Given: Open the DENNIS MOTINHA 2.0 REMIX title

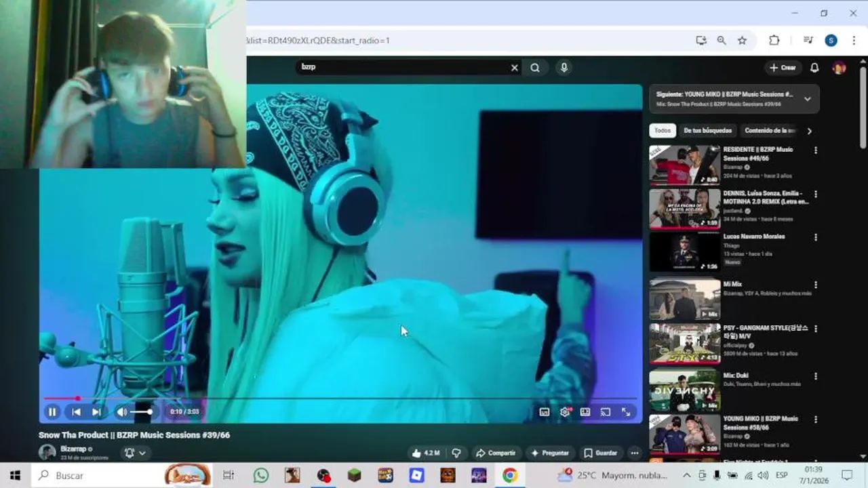Looking at the screenshot, I should tap(766, 197).
